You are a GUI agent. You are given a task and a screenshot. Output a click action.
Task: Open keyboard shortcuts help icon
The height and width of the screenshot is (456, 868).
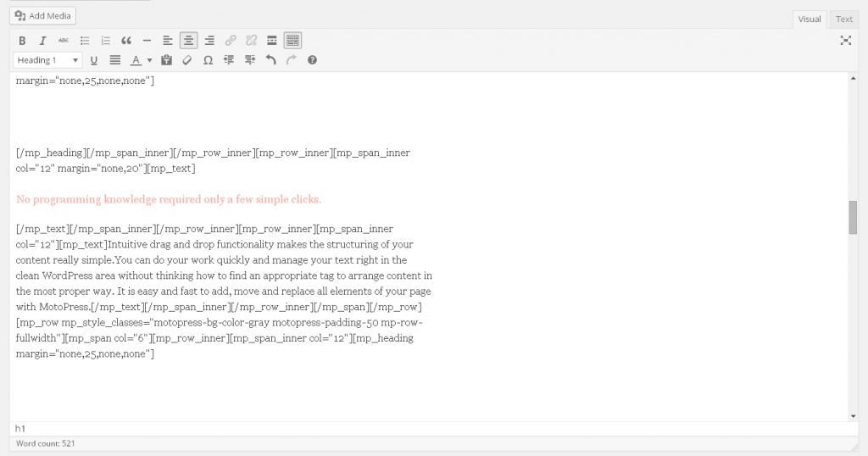pyautogui.click(x=313, y=60)
